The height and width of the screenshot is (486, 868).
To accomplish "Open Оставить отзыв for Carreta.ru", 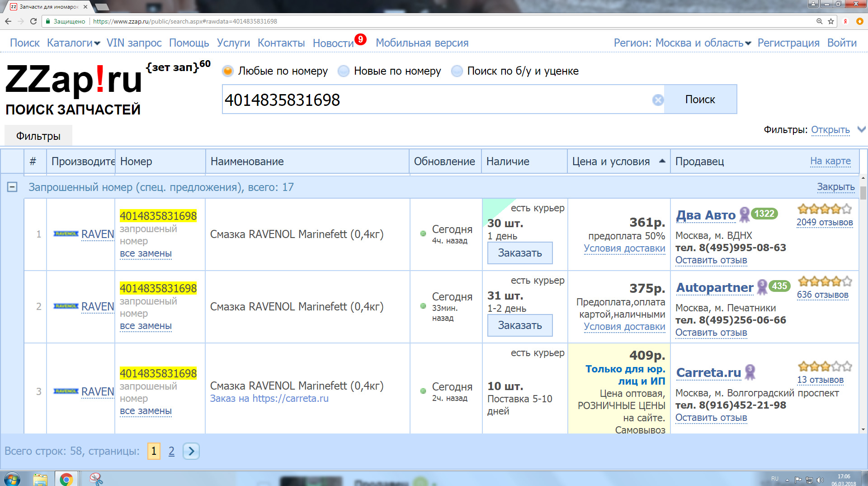I will pos(711,418).
